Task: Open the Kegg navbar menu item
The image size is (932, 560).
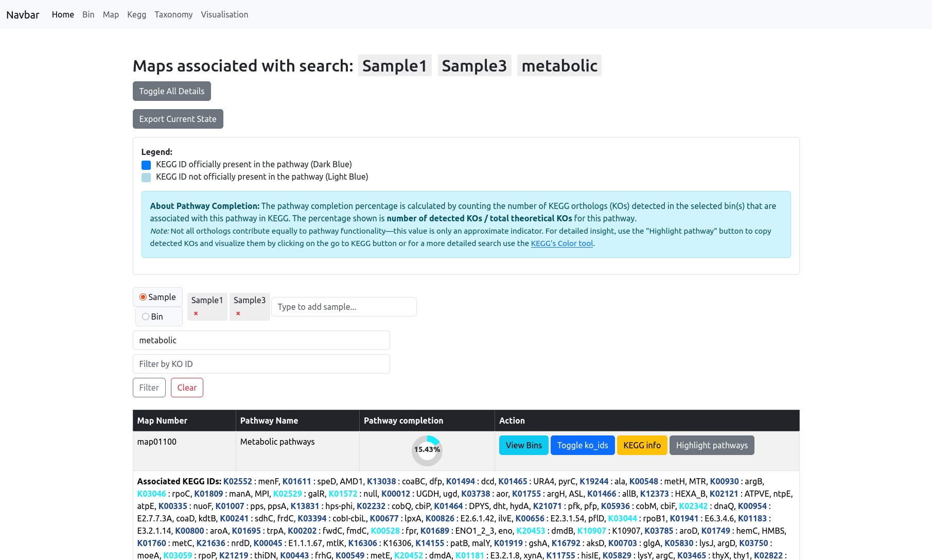Action: (136, 14)
